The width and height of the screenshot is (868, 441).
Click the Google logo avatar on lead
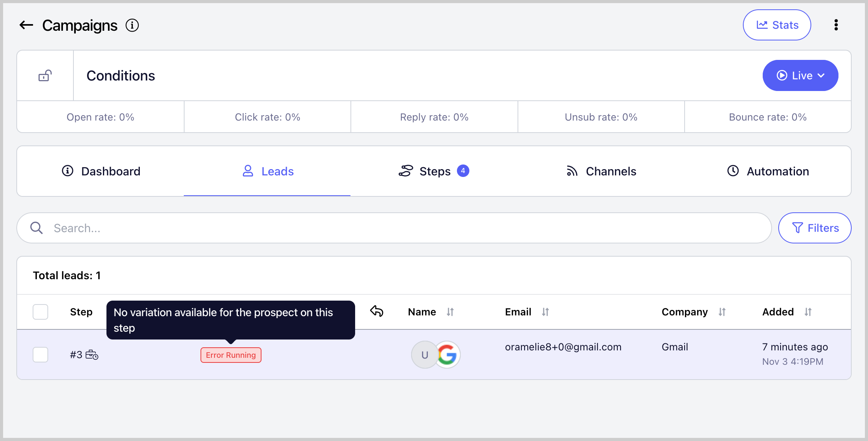click(x=447, y=355)
